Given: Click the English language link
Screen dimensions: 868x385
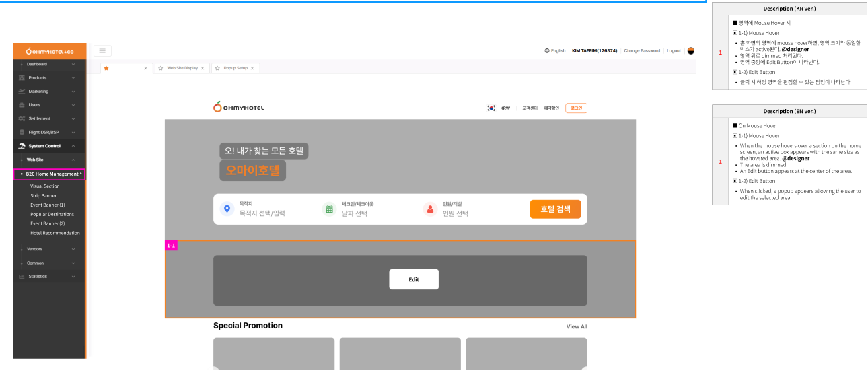Looking at the screenshot, I should point(558,50).
